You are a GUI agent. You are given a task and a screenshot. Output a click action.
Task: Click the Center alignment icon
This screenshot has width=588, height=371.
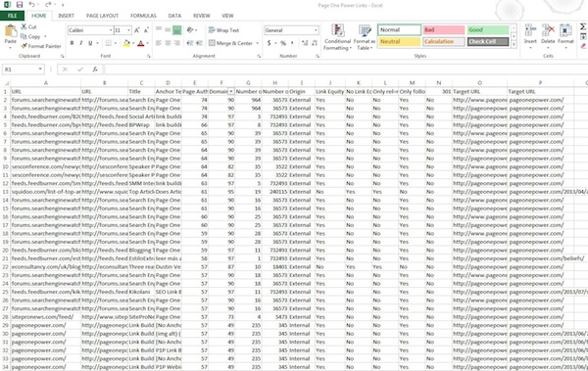point(168,43)
